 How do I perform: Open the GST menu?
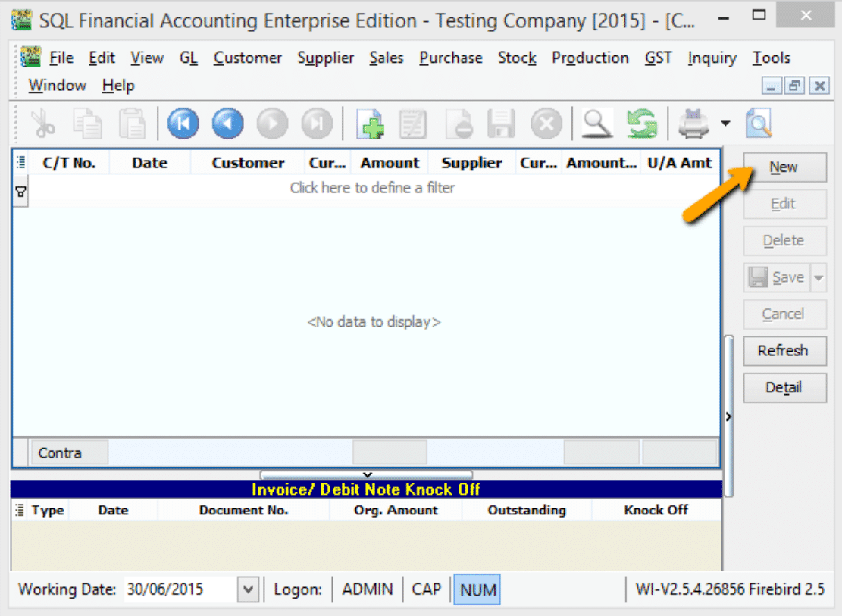coord(658,58)
